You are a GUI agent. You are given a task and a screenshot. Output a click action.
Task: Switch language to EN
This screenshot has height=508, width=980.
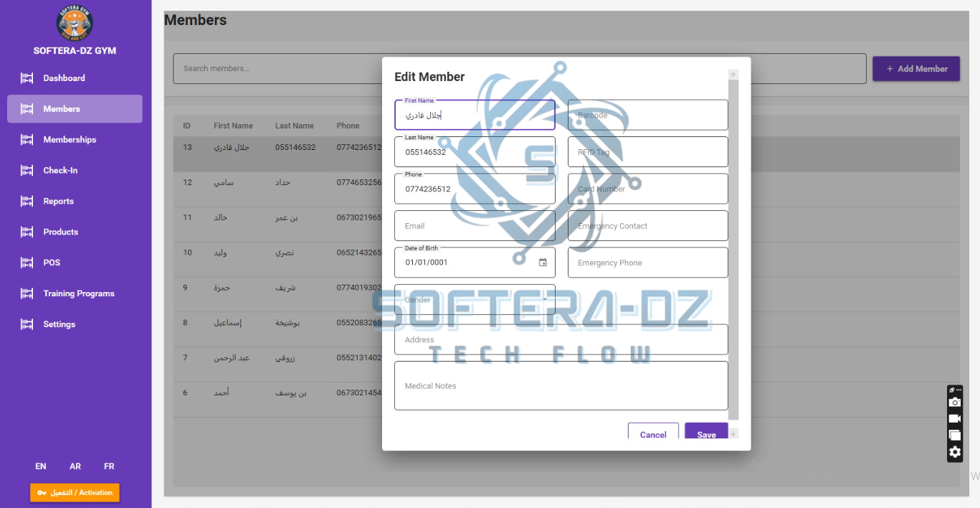click(x=41, y=466)
